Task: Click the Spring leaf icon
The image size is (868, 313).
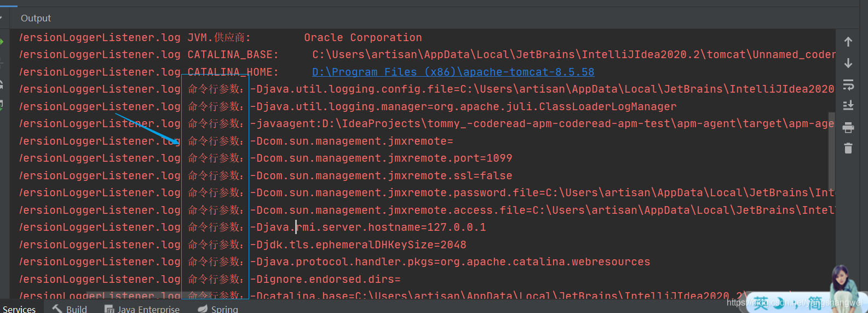Action: [x=203, y=309]
